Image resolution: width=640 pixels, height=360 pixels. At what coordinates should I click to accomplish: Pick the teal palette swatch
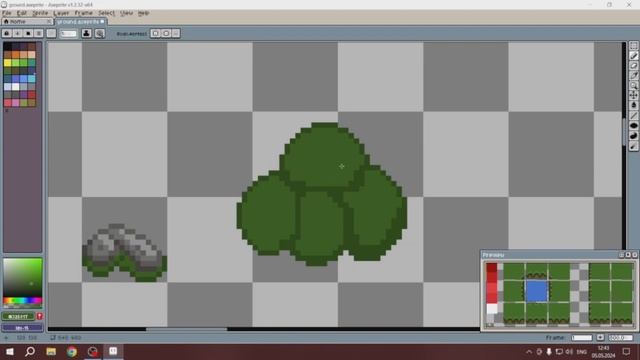click(31, 63)
